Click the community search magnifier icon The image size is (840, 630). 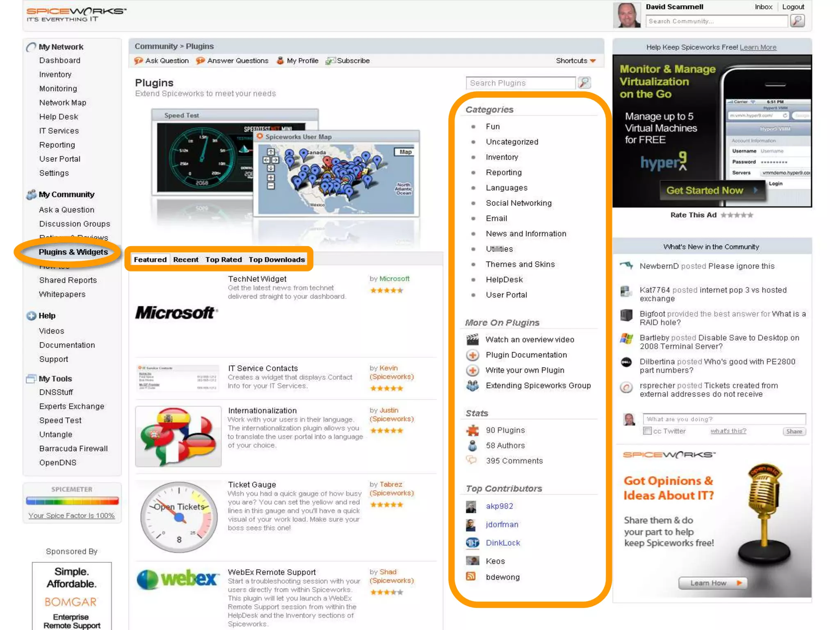pyautogui.click(x=797, y=21)
